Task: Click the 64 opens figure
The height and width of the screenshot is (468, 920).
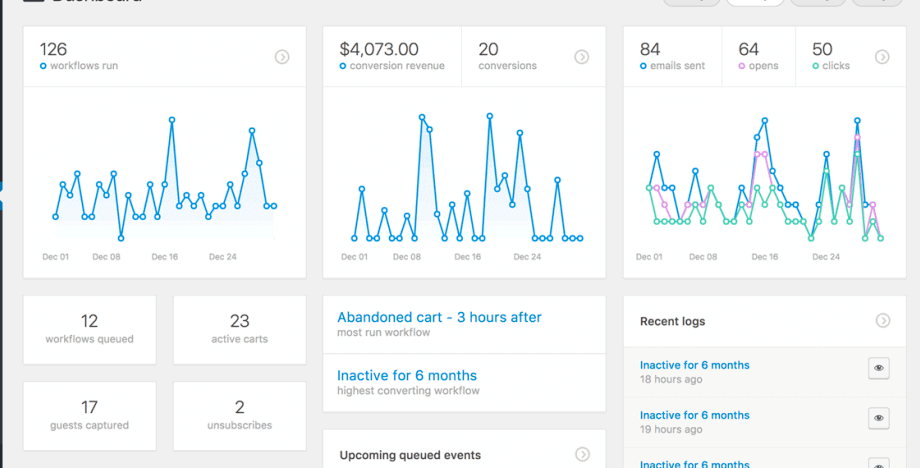Action: click(749, 49)
